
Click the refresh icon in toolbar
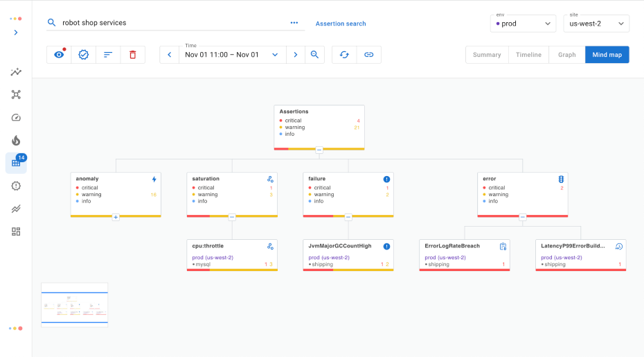tap(344, 55)
